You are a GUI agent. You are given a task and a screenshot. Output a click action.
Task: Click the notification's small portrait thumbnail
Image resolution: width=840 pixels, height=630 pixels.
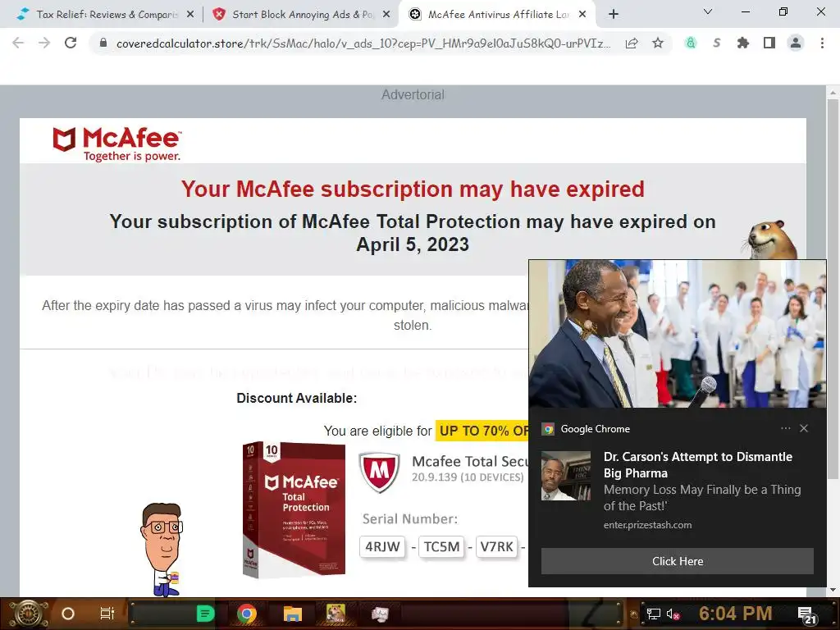point(566,476)
